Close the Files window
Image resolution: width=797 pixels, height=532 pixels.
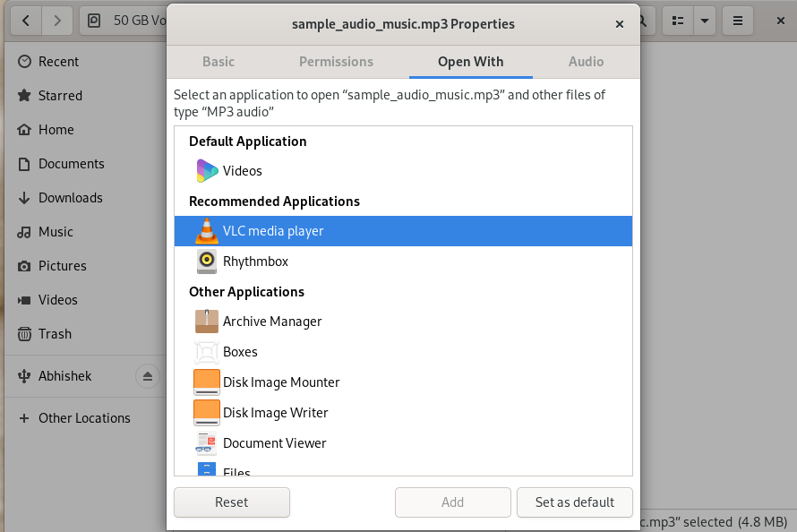[781, 21]
